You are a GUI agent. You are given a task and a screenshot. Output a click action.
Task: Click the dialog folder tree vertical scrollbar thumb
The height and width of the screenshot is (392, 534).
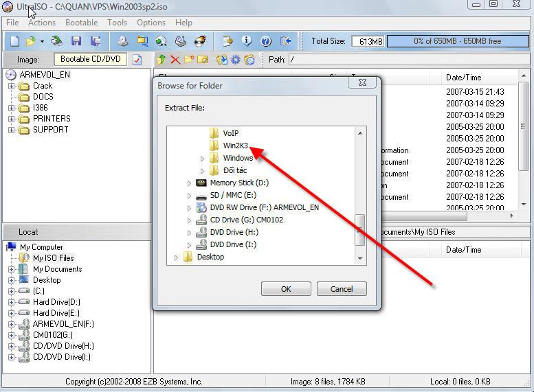coord(360,230)
